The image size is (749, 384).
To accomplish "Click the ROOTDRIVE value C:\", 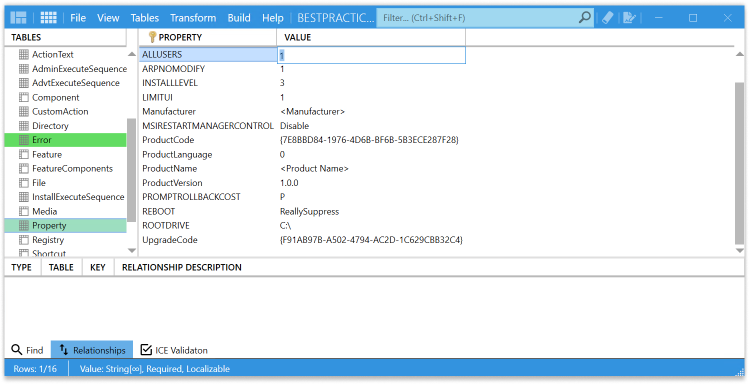I will [286, 225].
